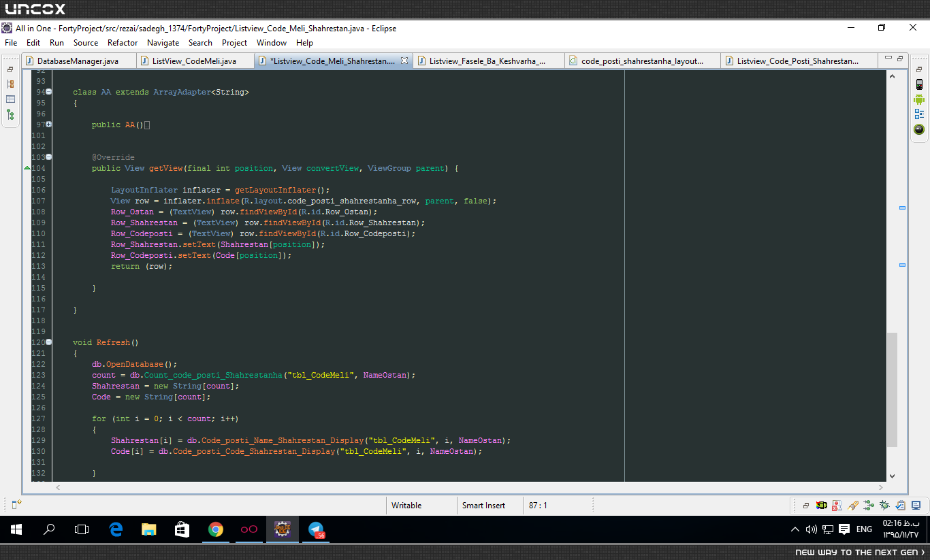Open the Debug bug view icon
The image size is (930, 560).
(884, 506)
